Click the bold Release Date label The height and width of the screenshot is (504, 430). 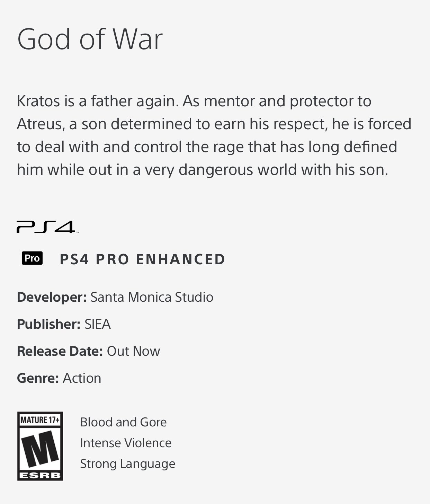click(x=60, y=351)
